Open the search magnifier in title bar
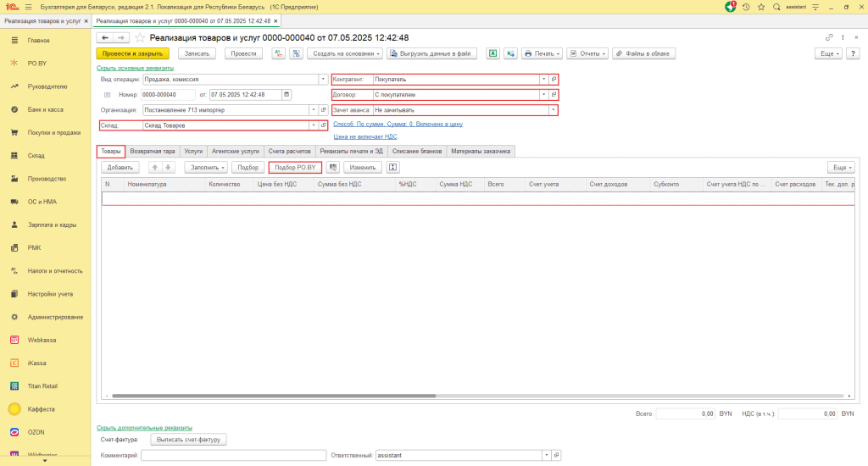This screenshot has width=868, height=466. click(776, 7)
